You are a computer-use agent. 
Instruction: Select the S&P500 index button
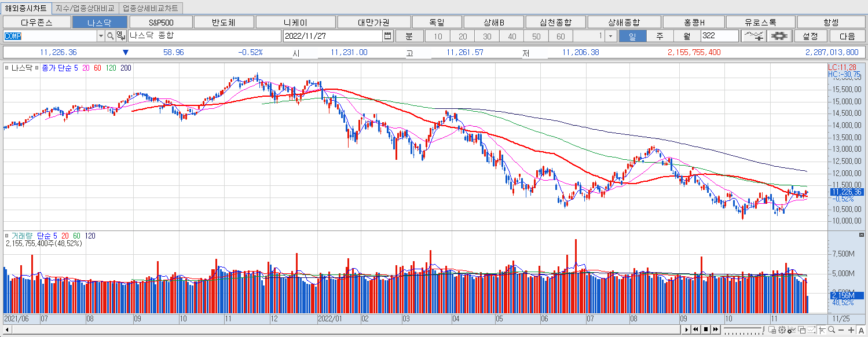point(160,22)
